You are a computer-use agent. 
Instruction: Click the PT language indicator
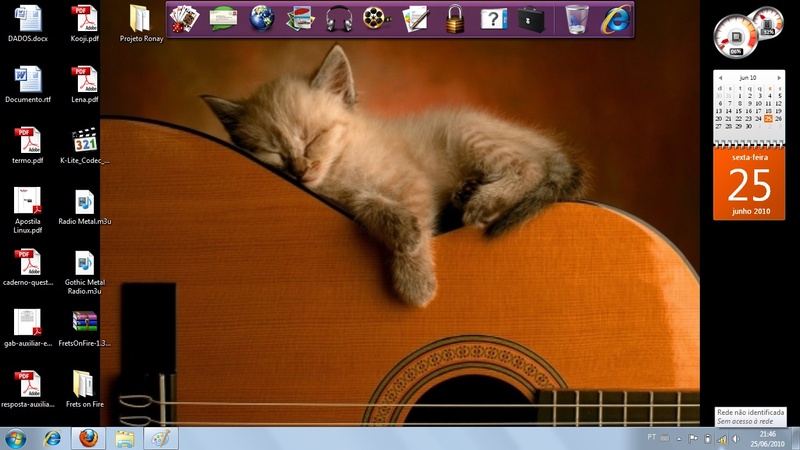[652, 437]
